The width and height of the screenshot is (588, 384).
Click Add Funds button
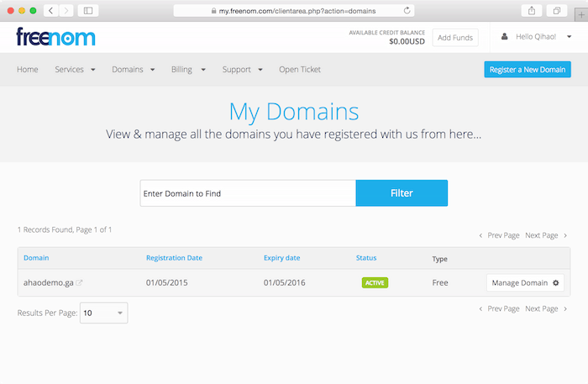455,38
